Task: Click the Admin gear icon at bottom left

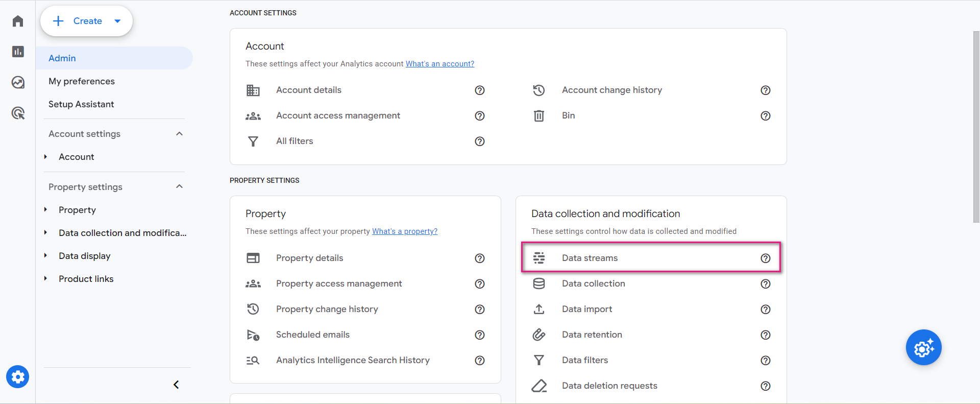Action: click(x=18, y=377)
